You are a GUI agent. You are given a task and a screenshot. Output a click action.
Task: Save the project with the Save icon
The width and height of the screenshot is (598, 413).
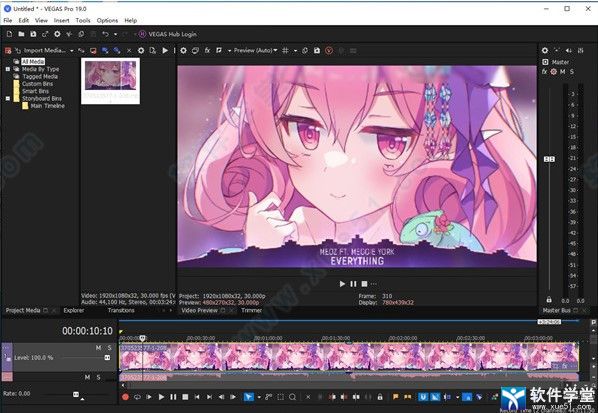click(33, 34)
